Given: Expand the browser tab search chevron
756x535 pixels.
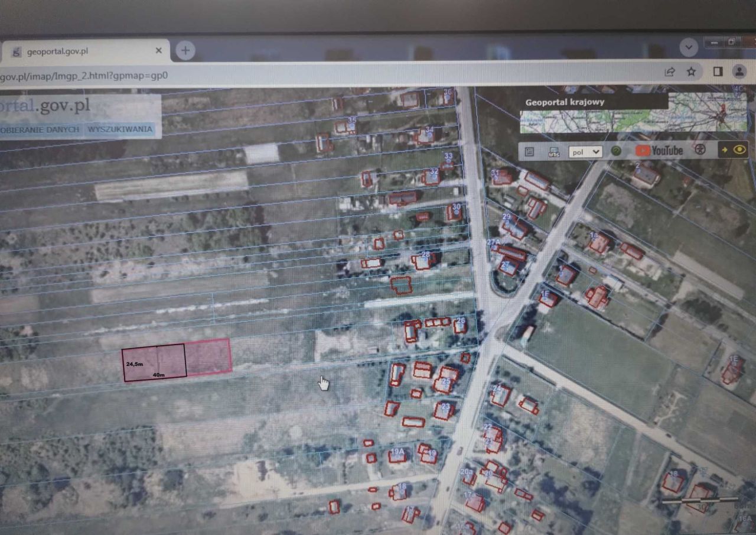Looking at the screenshot, I should pos(689,47).
